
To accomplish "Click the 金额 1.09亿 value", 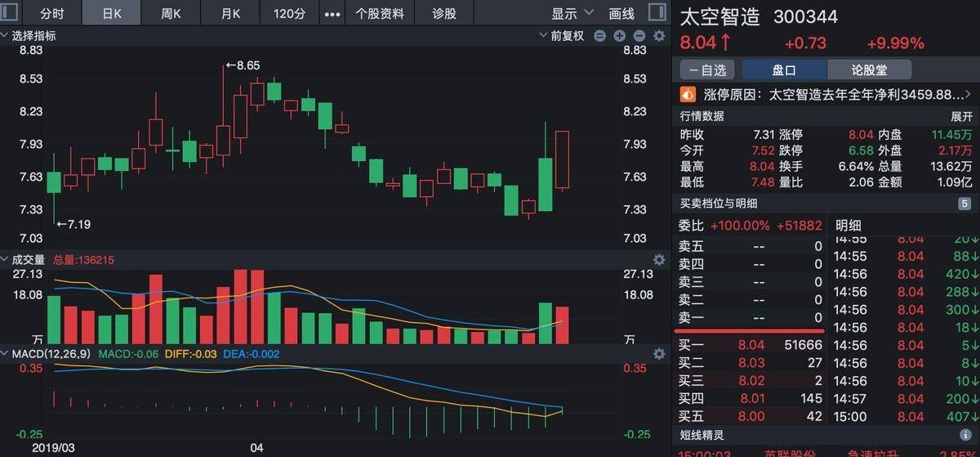I will click(x=954, y=182).
